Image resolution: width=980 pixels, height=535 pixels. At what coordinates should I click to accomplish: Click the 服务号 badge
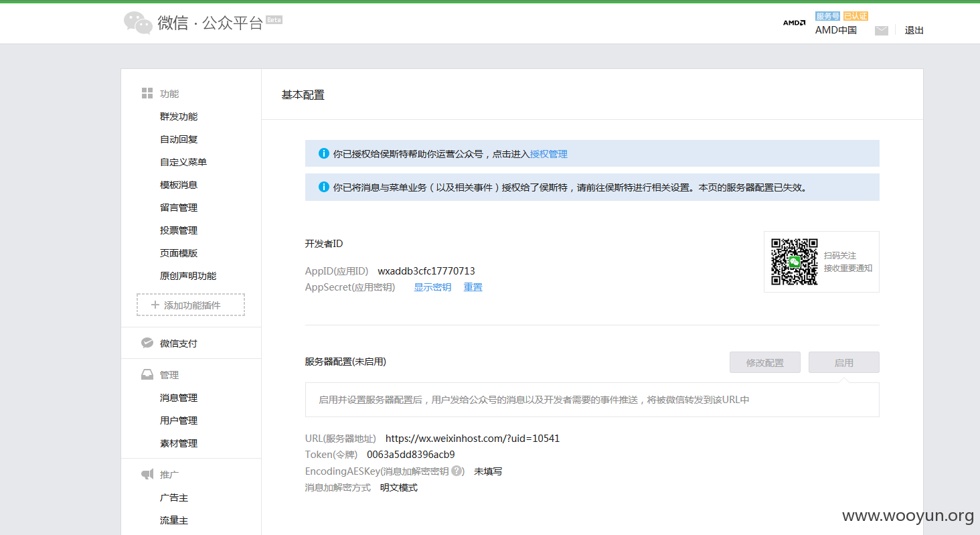pyautogui.click(x=827, y=16)
